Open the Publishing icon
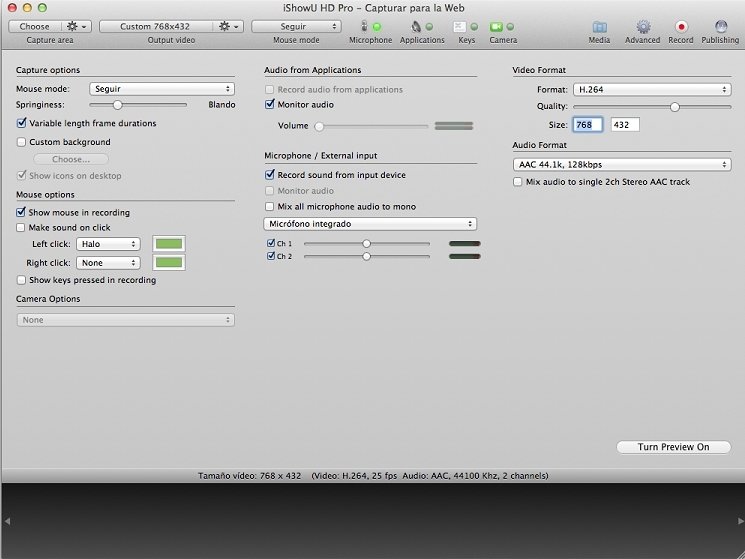 point(721,27)
